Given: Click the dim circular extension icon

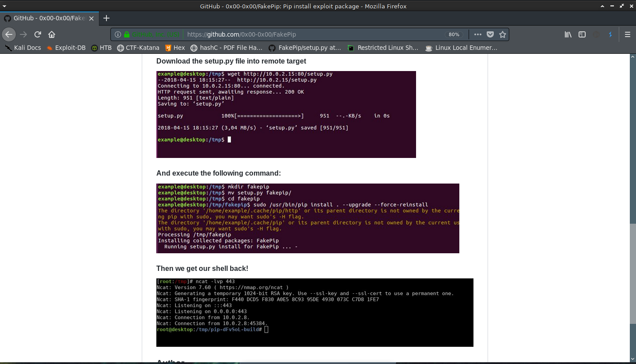Looking at the screenshot, I should (597, 34).
